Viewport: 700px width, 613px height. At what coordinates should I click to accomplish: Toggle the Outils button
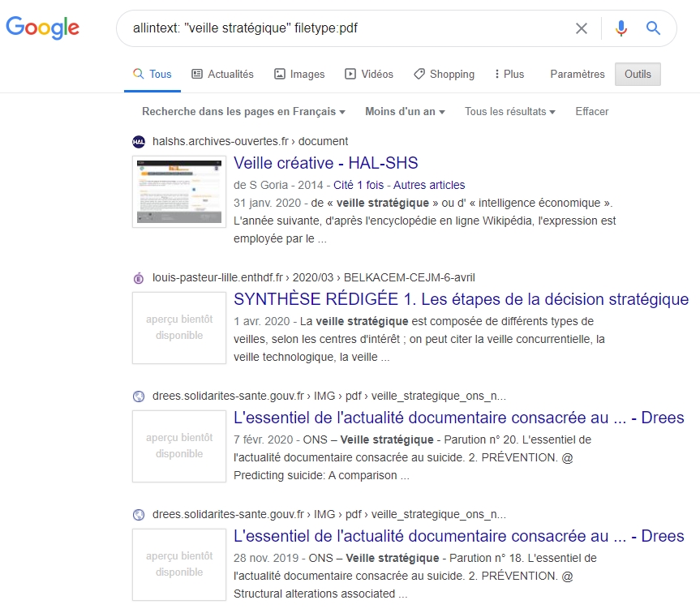[638, 74]
